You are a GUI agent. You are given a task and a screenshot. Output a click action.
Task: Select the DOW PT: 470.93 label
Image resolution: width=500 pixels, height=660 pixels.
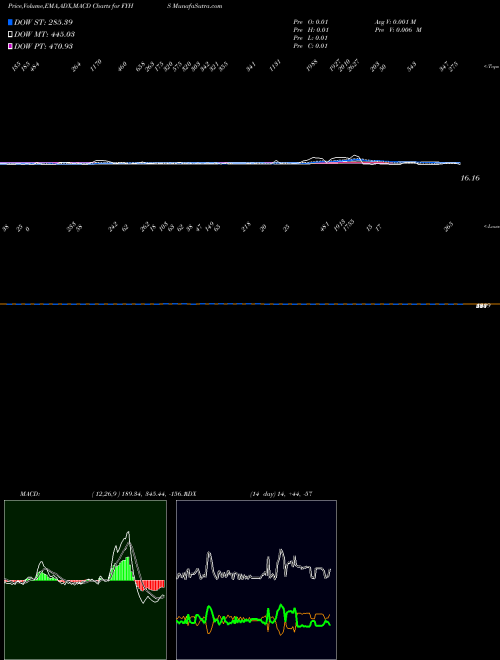coord(44,46)
